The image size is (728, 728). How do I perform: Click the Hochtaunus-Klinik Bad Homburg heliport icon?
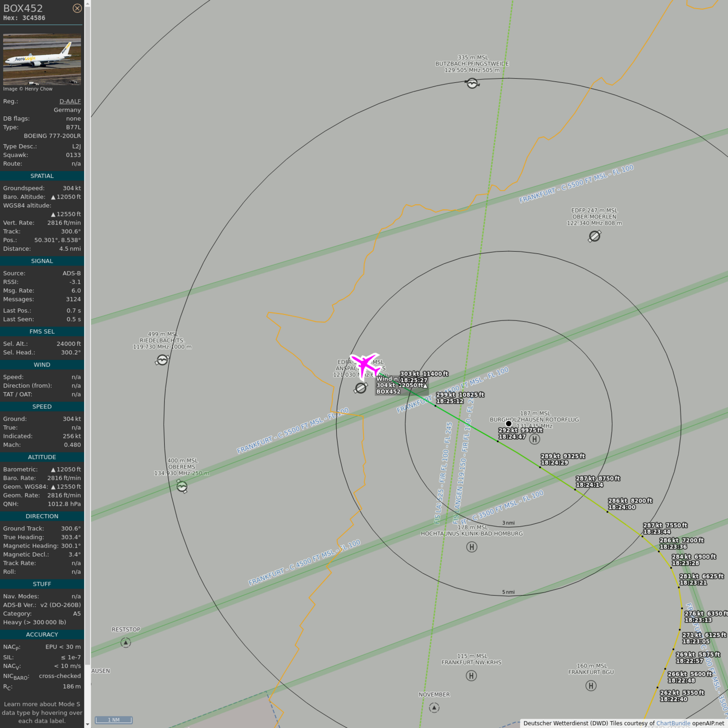pyautogui.click(x=472, y=547)
